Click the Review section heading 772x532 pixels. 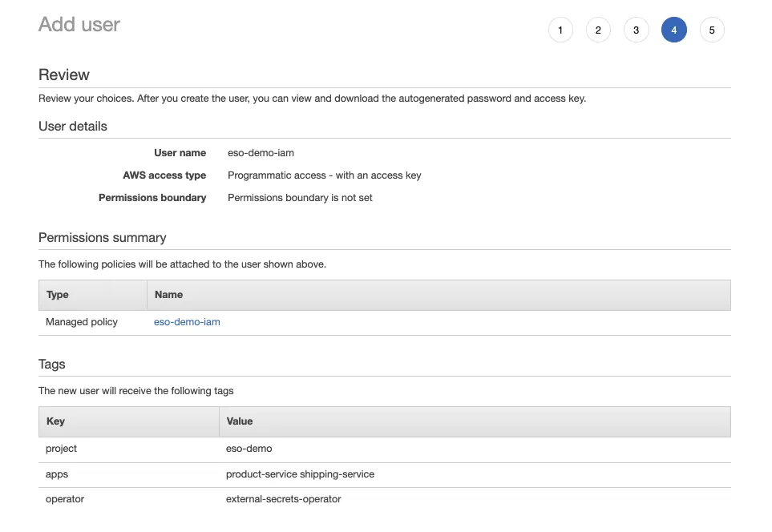(64, 75)
